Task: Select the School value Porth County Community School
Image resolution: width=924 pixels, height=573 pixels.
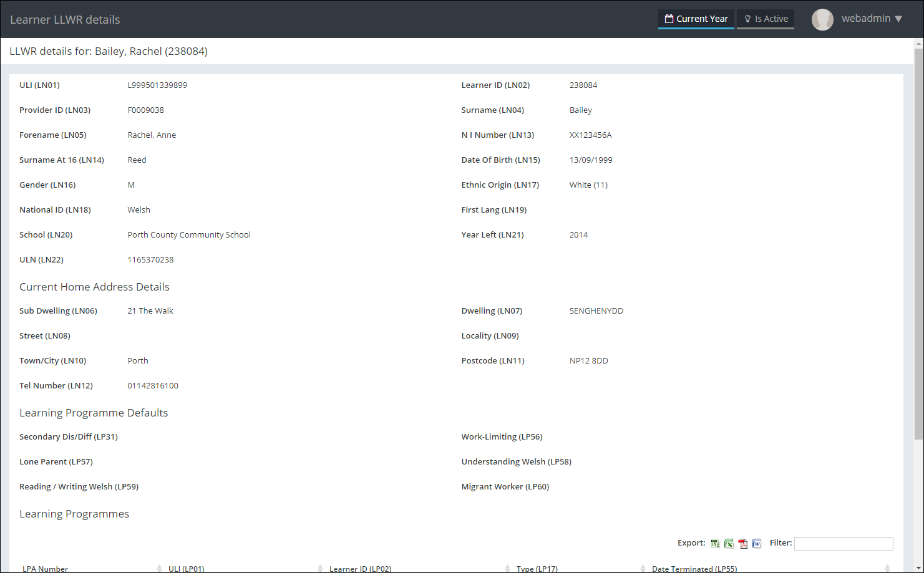Action: point(189,235)
